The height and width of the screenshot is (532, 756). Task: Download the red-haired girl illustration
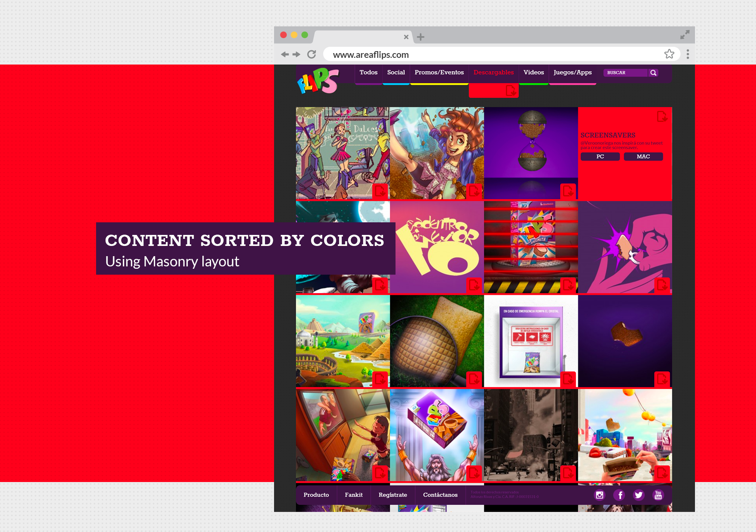tap(474, 191)
